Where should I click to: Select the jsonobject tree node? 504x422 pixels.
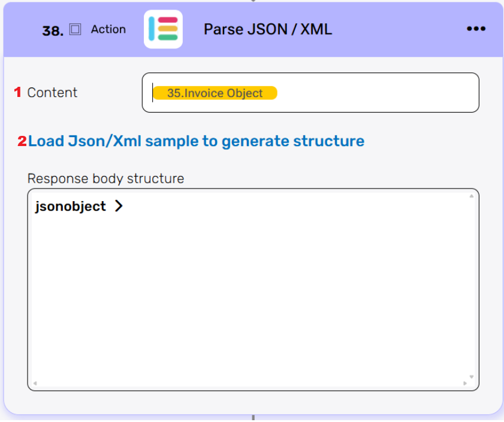[x=70, y=207]
